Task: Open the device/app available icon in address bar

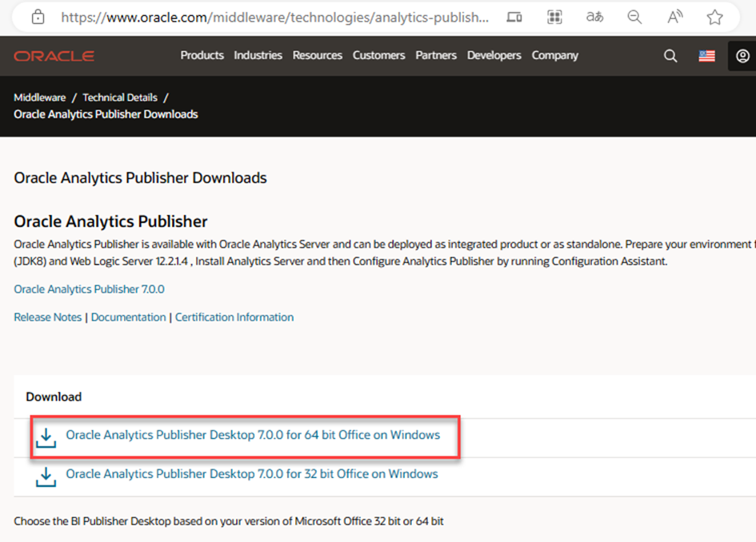Action: [514, 18]
